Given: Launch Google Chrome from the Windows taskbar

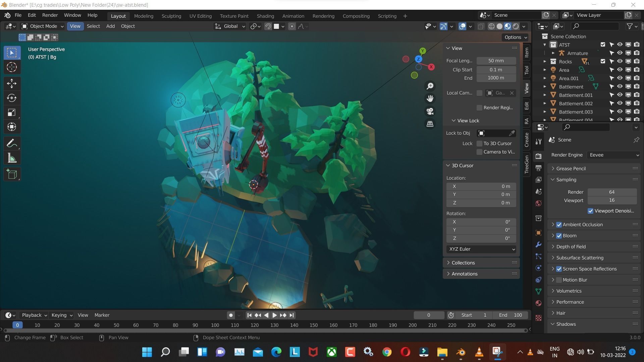Looking at the screenshot, I should click(x=387, y=352).
